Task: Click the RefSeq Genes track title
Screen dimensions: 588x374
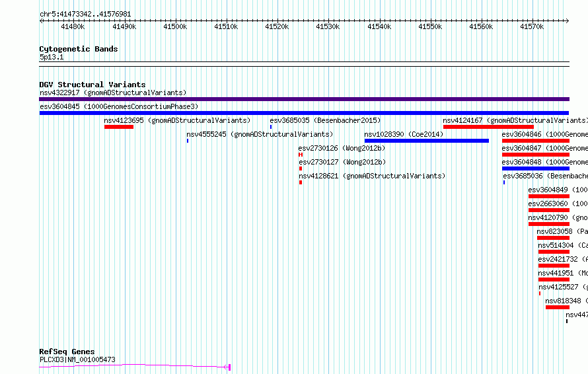Action: click(x=67, y=352)
